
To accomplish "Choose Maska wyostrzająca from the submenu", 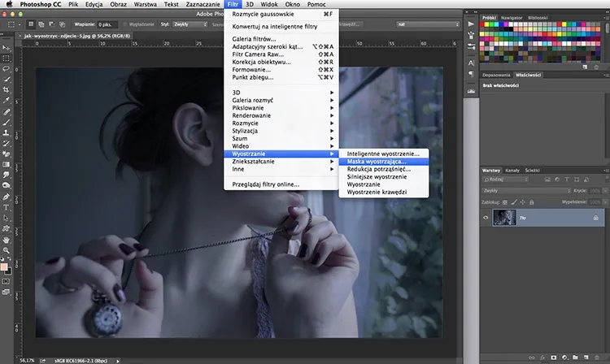I will click(x=375, y=161).
